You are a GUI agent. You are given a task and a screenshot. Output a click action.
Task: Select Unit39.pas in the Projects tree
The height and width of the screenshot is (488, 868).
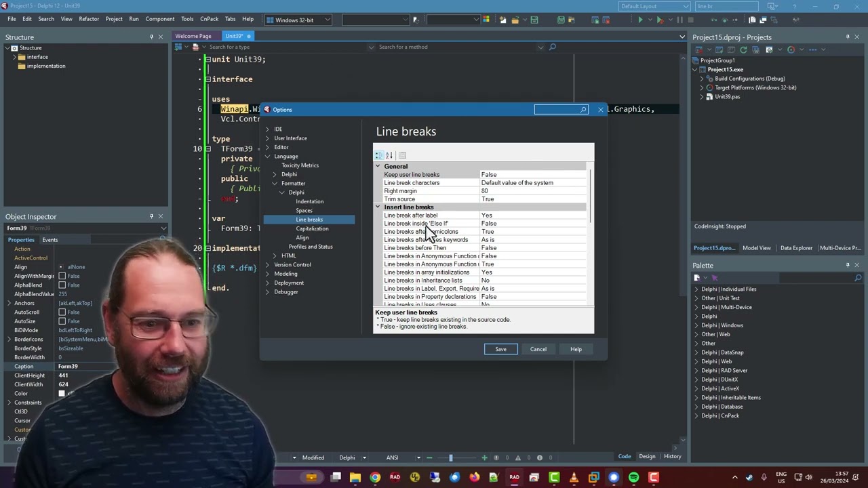[727, 97]
